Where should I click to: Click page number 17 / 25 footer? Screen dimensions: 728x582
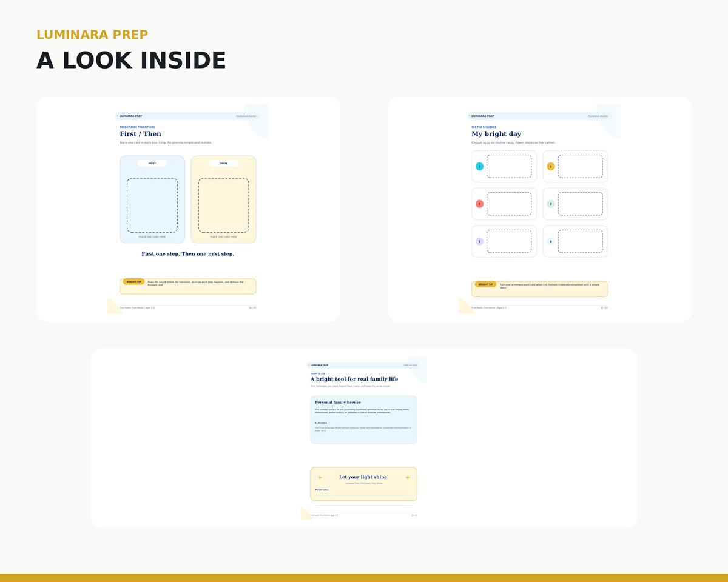pos(604,308)
